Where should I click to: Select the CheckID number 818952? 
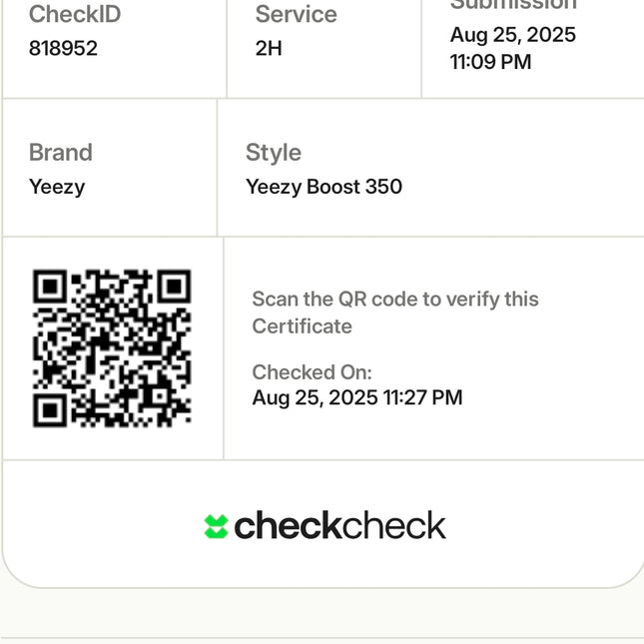point(63,48)
